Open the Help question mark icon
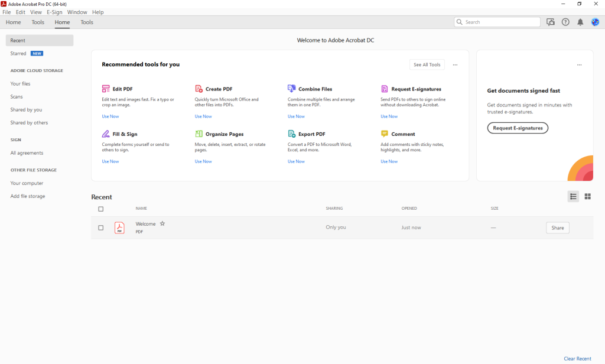Viewport: 605px width, 364px height. [x=565, y=22]
